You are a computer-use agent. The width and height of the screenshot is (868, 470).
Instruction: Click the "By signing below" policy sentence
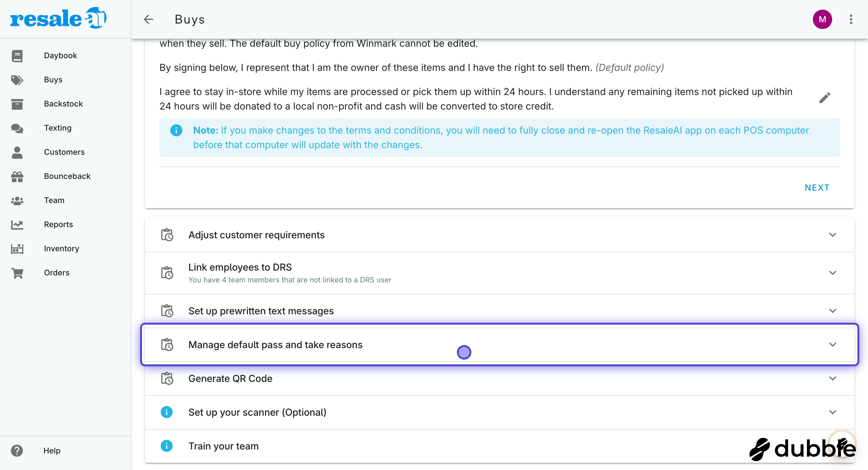click(x=376, y=68)
